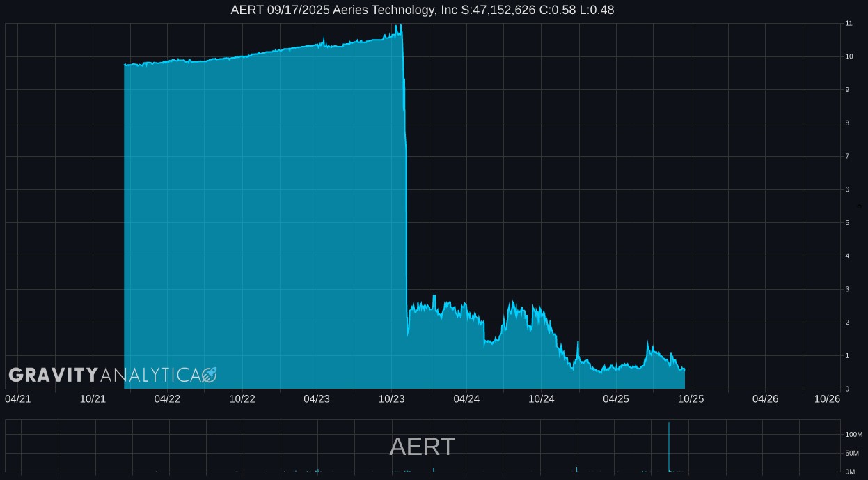Select the 04/21 date axis label
Image resolution: width=868 pixels, height=480 pixels.
[17, 398]
